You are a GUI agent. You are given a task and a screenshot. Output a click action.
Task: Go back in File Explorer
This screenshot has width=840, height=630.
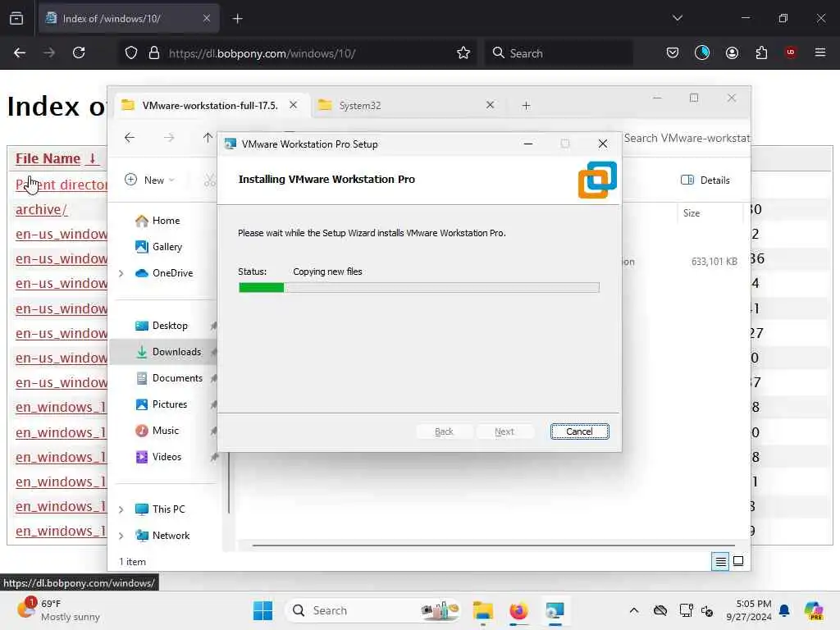coord(130,138)
